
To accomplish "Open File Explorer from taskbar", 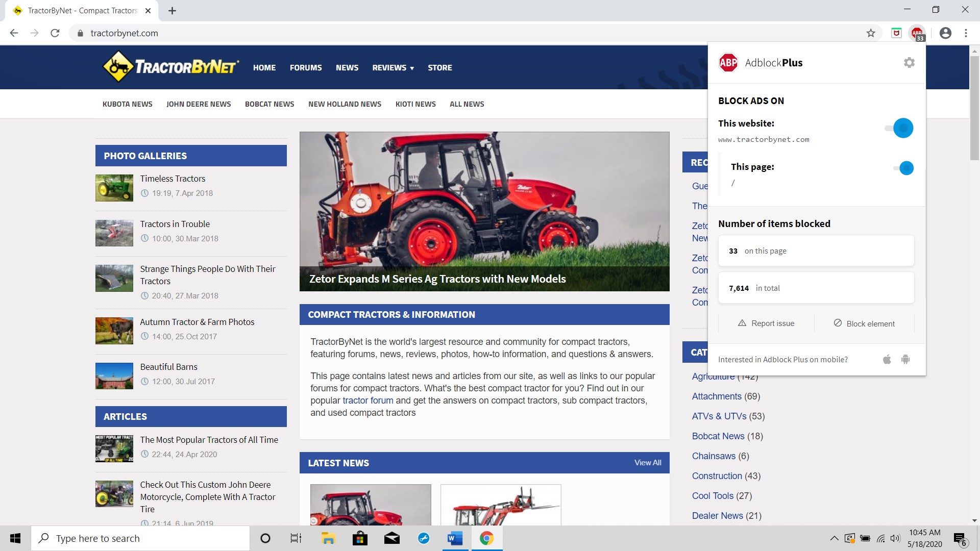I will (x=328, y=538).
